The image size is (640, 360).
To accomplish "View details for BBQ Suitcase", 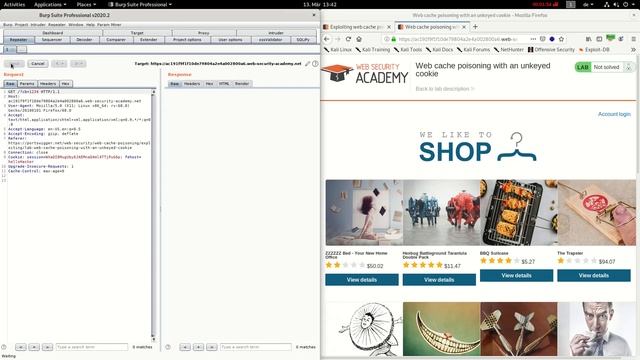I will (516, 276).
